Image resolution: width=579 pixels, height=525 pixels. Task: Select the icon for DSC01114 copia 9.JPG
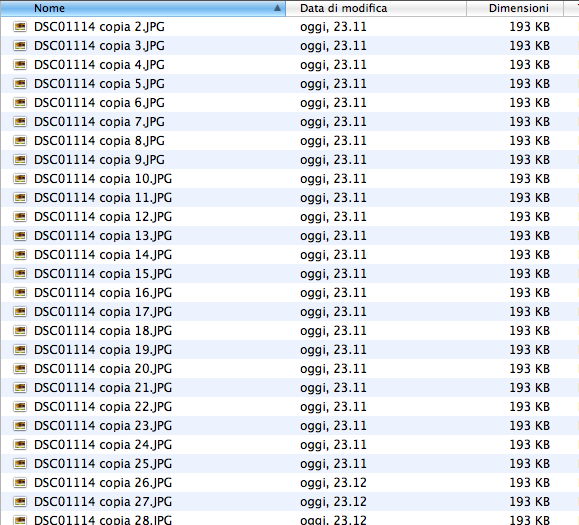point(20,159)
